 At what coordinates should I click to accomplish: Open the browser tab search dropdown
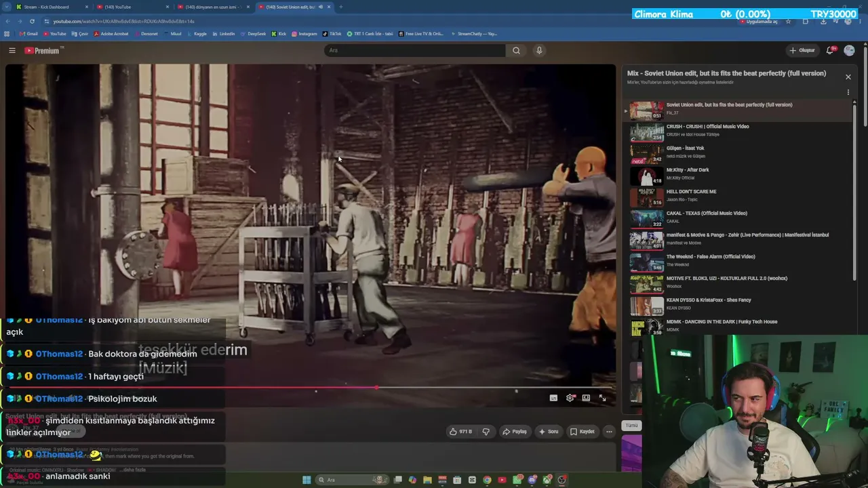(x=6, y=7)
